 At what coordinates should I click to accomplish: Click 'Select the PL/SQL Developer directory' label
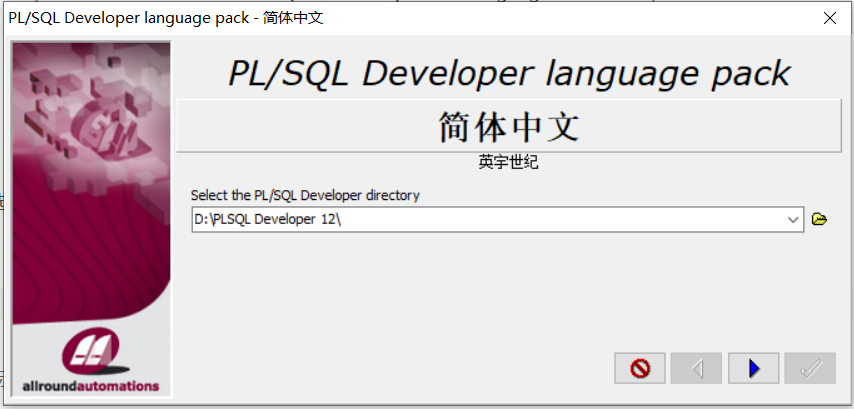[x=305, y=195]
